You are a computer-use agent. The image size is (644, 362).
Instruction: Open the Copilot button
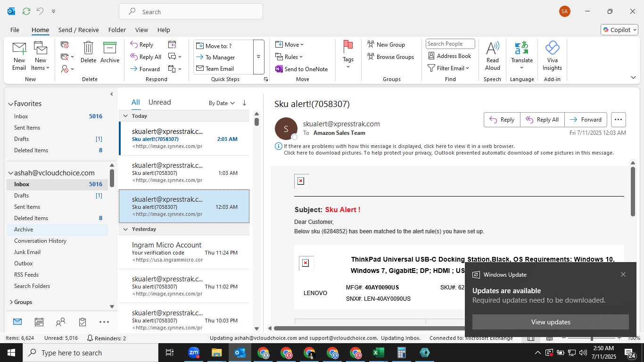619,30
